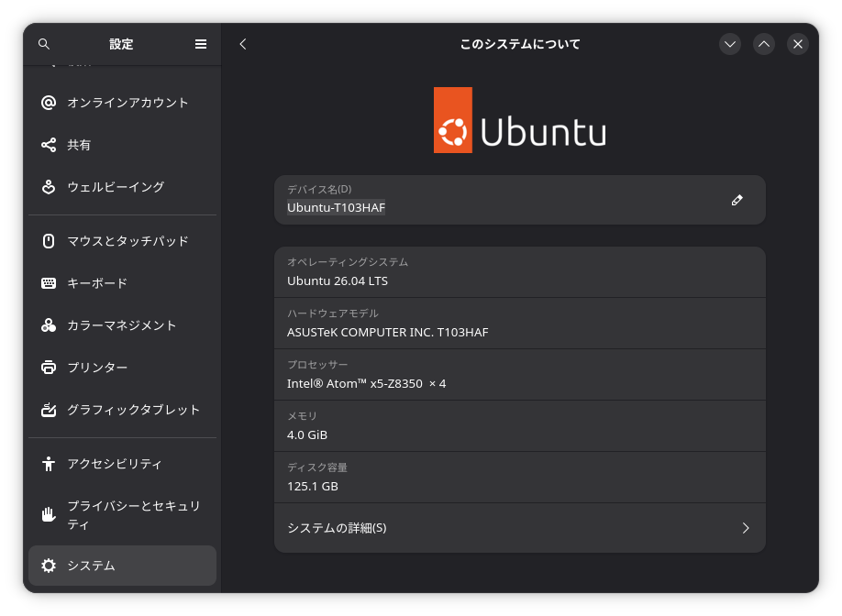Click the mouse icon for マウスとタッチパッド
842x616 pixels.
point(49,241)
